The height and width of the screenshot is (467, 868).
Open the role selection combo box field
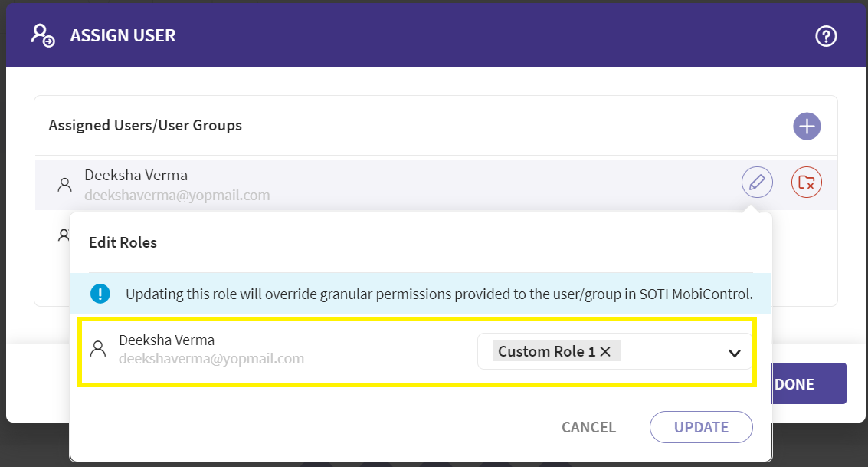coord(674,351)
